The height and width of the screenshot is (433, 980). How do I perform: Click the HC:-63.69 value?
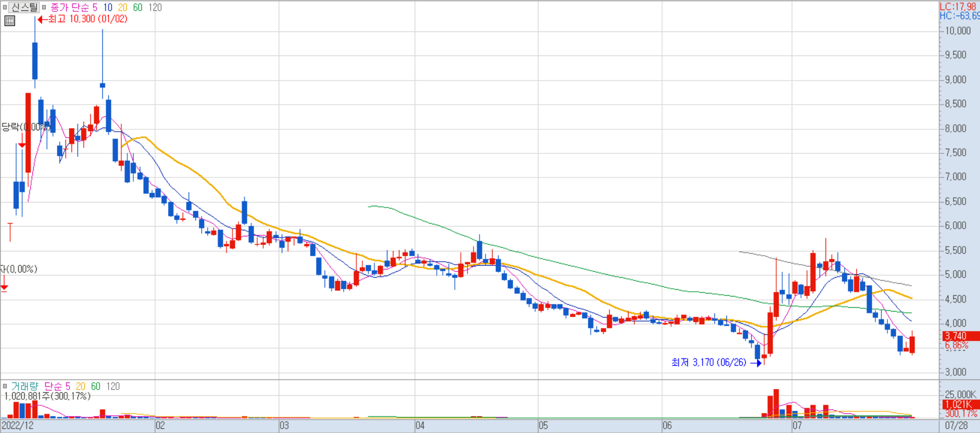point(960,16)
